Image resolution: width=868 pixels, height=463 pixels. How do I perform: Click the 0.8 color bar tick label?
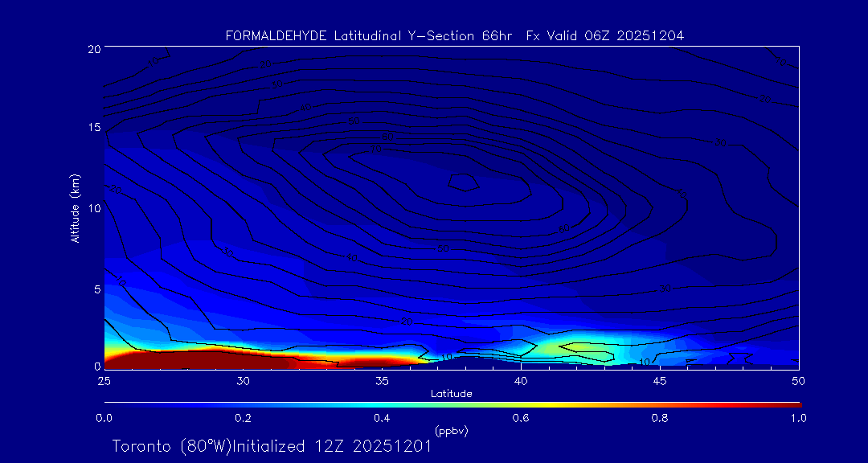point(659,419)
